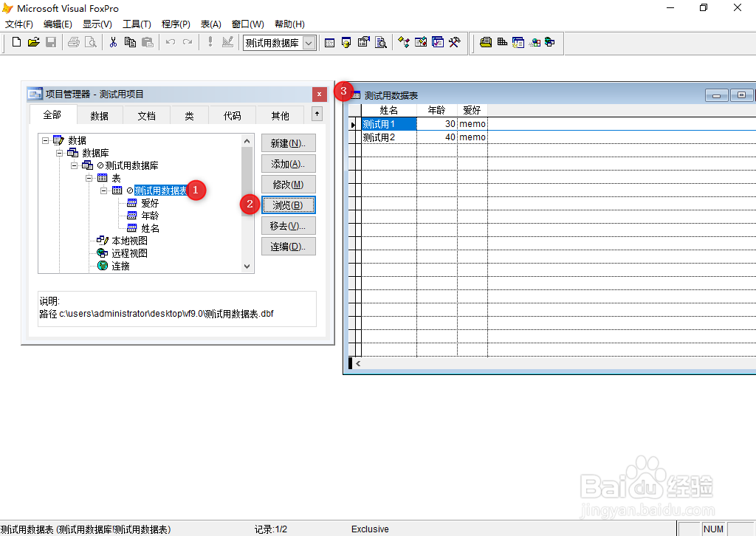This screenshot has width=756, height=536.
Task: Switch to the 文档 tab
Action: [x=147, y=116]
